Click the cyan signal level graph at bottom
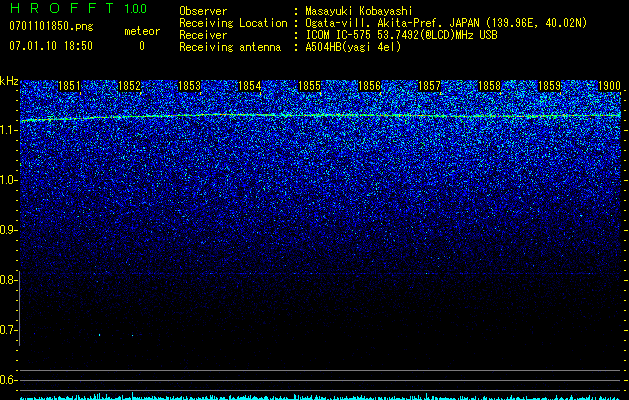The height and width of the screenshot is (400, 629). [x=321, y=397]
